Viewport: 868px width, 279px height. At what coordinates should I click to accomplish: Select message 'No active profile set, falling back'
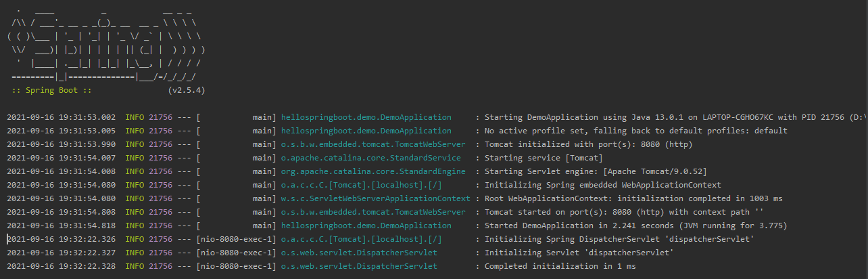(x=567, y=131)
